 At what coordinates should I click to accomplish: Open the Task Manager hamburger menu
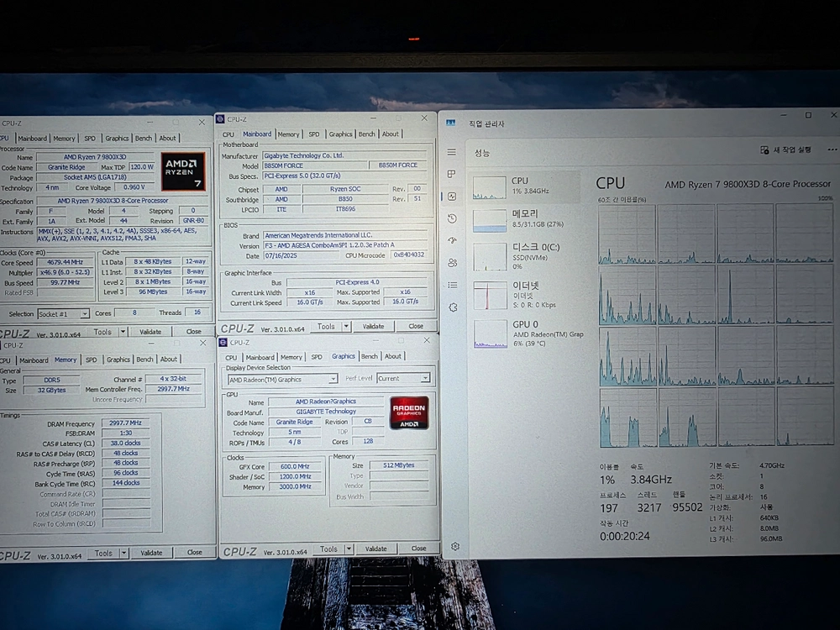tap(452, 152)
